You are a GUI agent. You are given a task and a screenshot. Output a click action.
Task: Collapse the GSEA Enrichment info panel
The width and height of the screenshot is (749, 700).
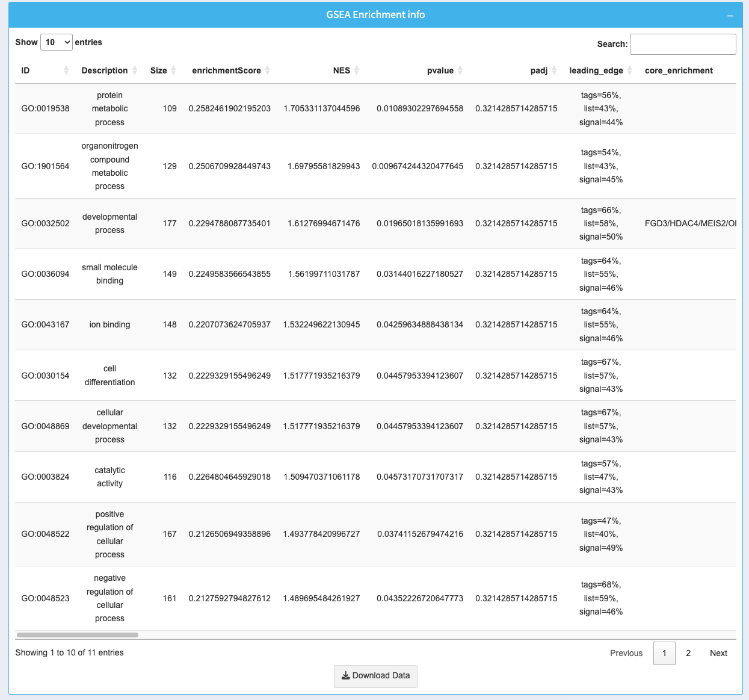(730, 15)
